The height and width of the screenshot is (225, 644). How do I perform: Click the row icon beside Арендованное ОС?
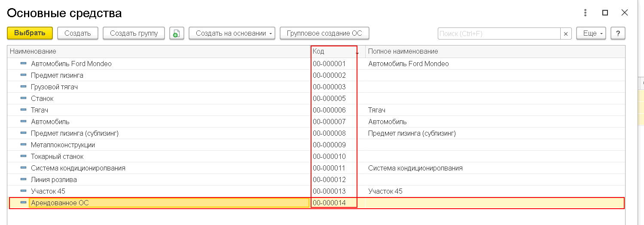click(23, 203)
